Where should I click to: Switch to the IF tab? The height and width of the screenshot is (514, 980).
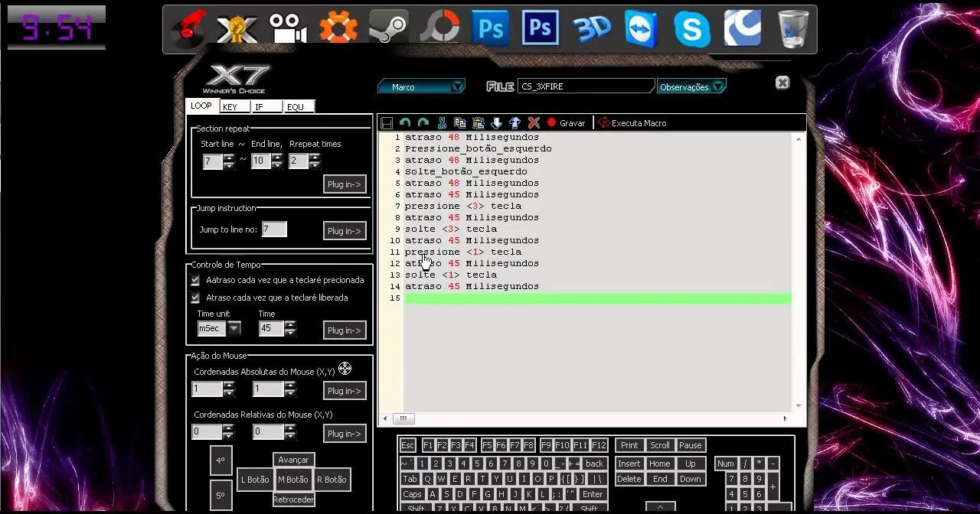(x=267, y=107)
